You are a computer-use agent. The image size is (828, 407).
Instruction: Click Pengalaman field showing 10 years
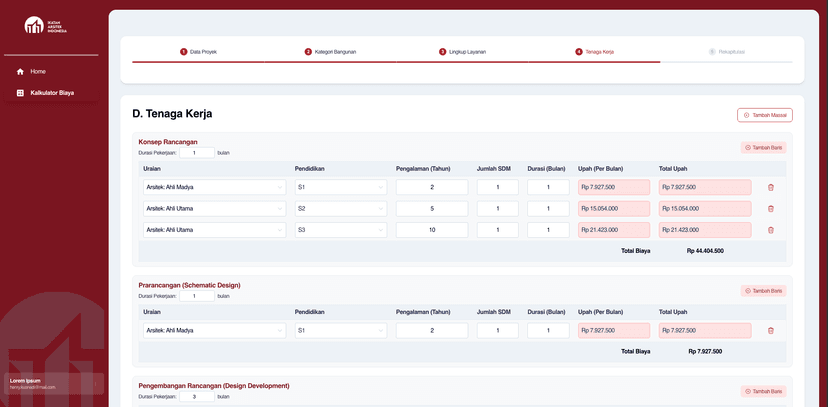pos(432,230)
